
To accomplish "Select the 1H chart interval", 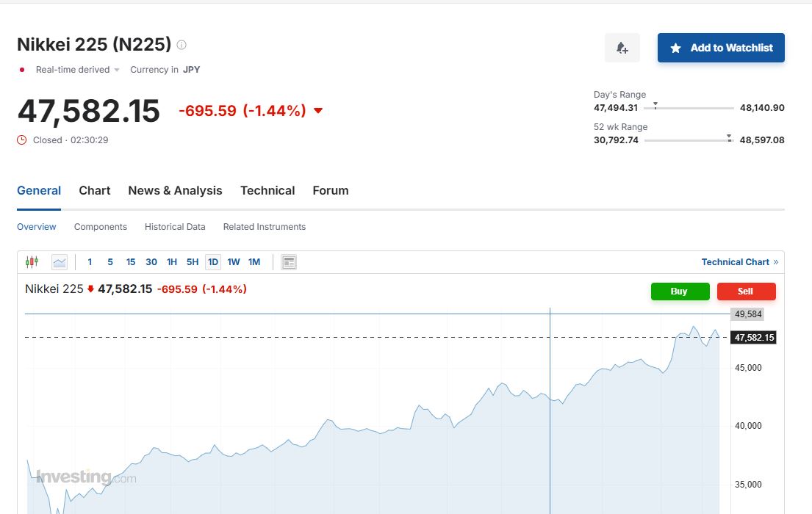I will point(171,262).
